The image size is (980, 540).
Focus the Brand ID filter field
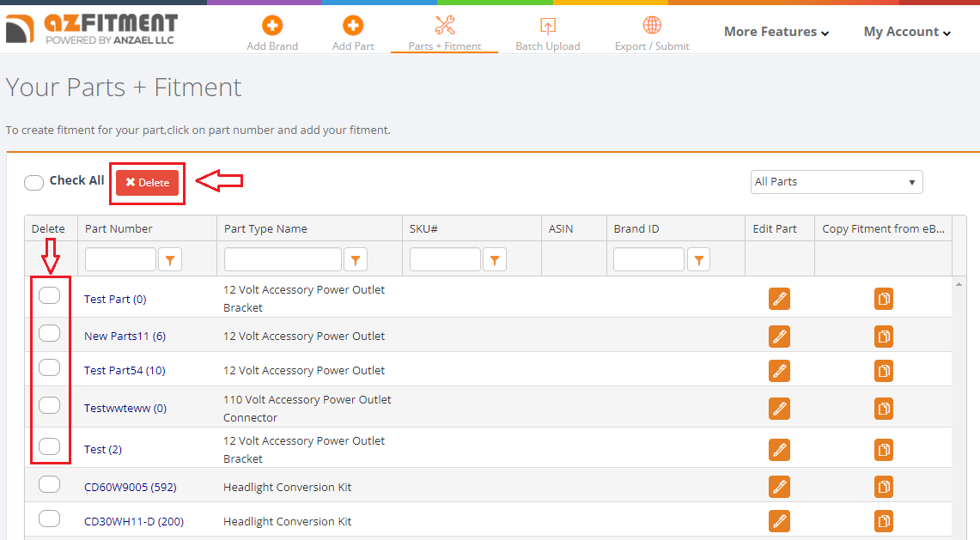pos(648,259)
